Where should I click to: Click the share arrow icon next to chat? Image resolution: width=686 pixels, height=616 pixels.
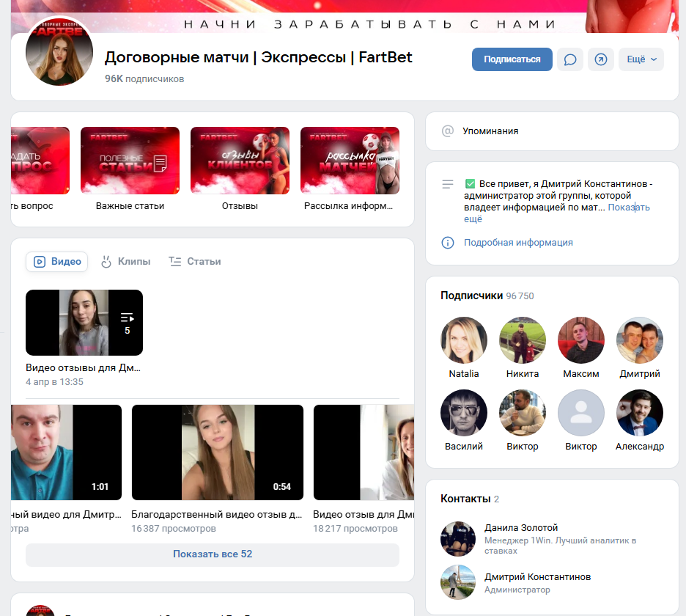coord(601,59)
